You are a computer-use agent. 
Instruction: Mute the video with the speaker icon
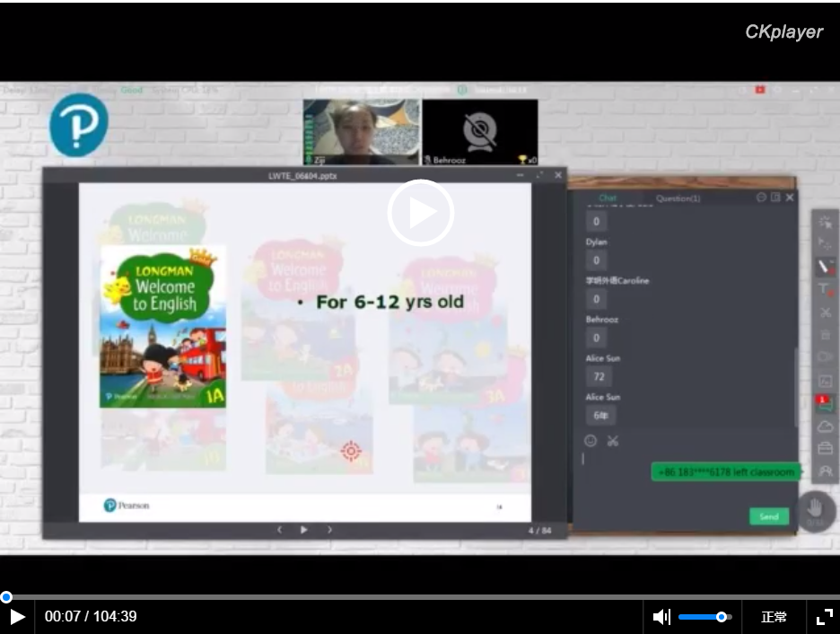click(661, 617)
